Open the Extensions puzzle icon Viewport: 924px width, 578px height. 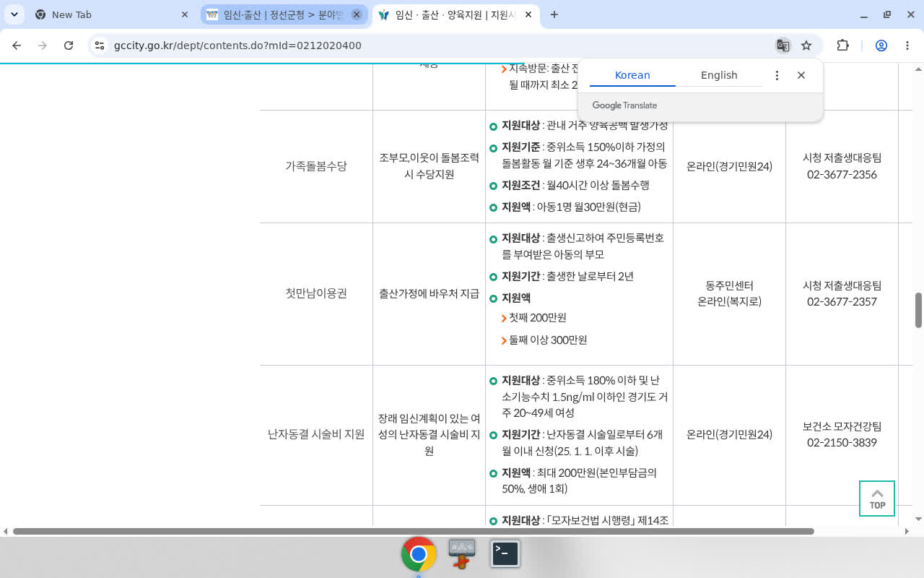[x=842, y=46]
